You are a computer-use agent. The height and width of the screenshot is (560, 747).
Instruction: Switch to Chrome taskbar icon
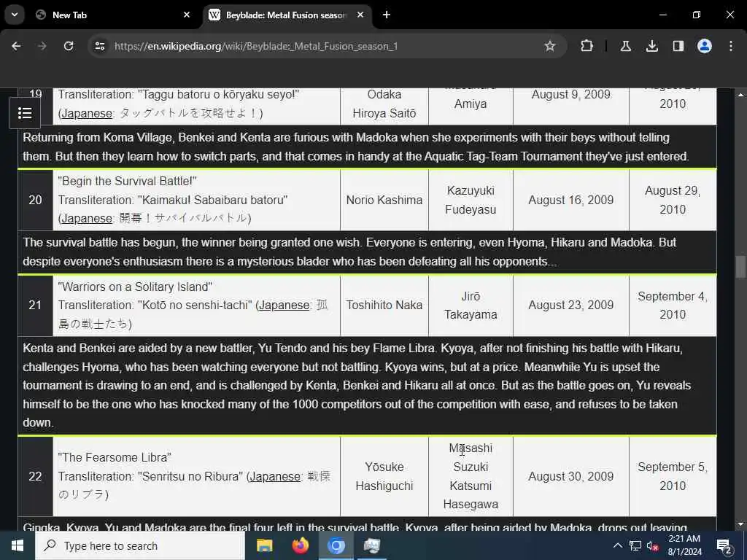click(336, 545)
